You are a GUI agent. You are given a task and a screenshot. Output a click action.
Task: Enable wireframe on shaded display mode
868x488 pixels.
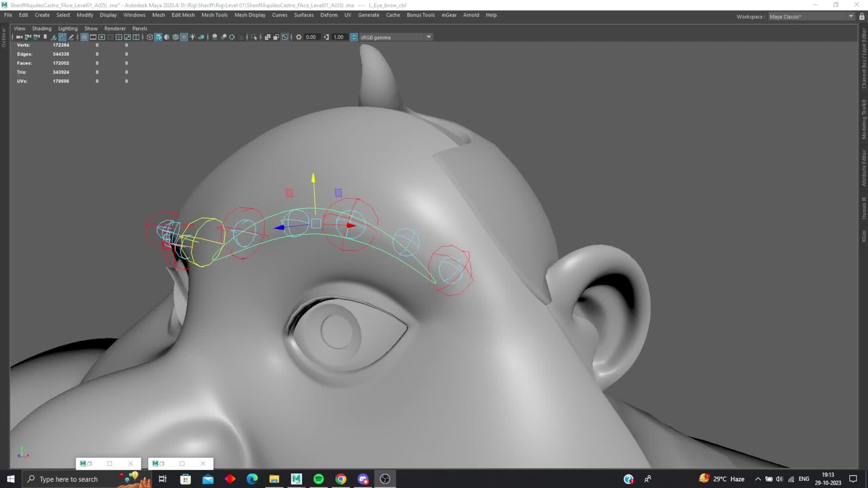tap(175, 37)
